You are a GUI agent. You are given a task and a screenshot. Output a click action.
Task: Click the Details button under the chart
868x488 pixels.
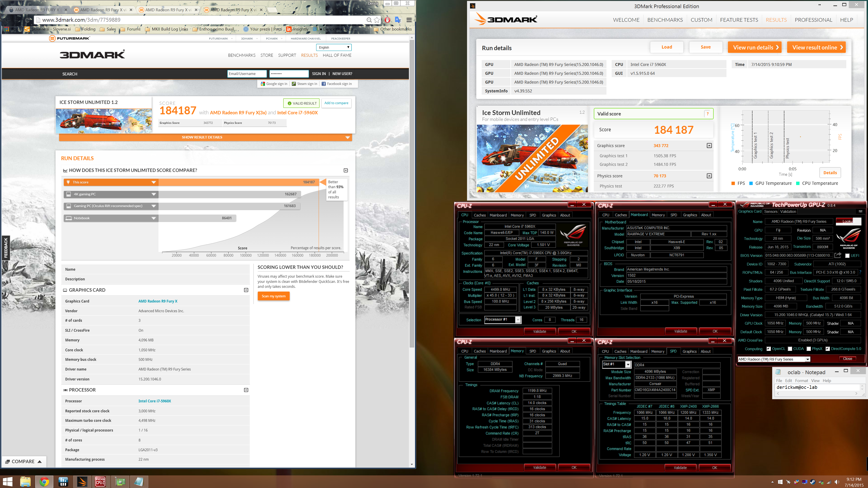click(830, 173)
